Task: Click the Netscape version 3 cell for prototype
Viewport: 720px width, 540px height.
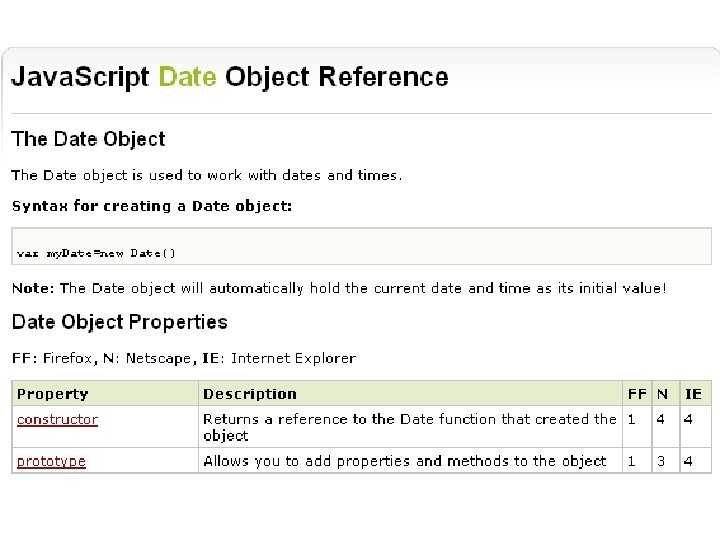Action: coord(661,461)
